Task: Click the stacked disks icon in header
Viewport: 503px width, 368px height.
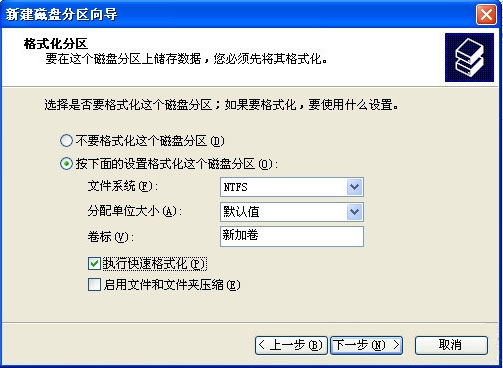Action: coord(469,57)
